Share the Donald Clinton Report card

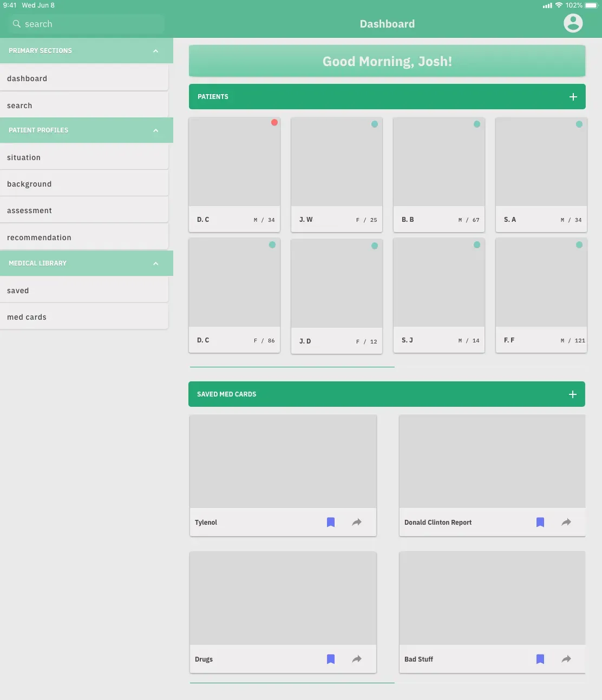click(x=566, y=522)
